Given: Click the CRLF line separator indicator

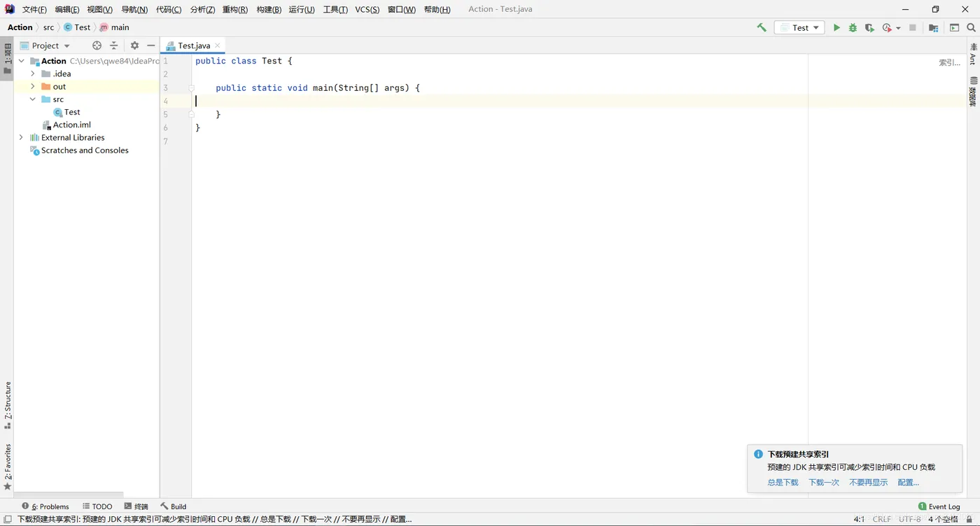Looking at the screenshot, I should tap(881, 519).
